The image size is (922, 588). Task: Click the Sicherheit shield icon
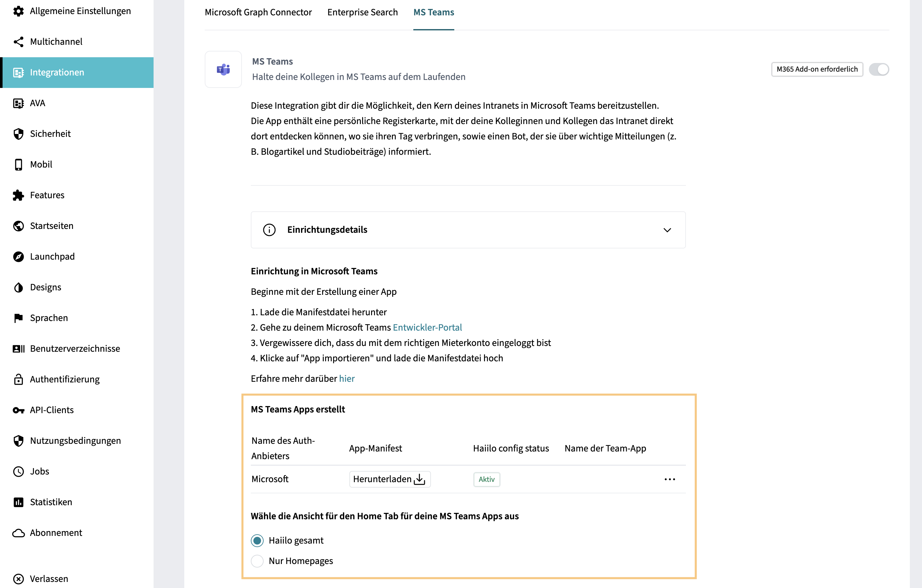[18, 134]
